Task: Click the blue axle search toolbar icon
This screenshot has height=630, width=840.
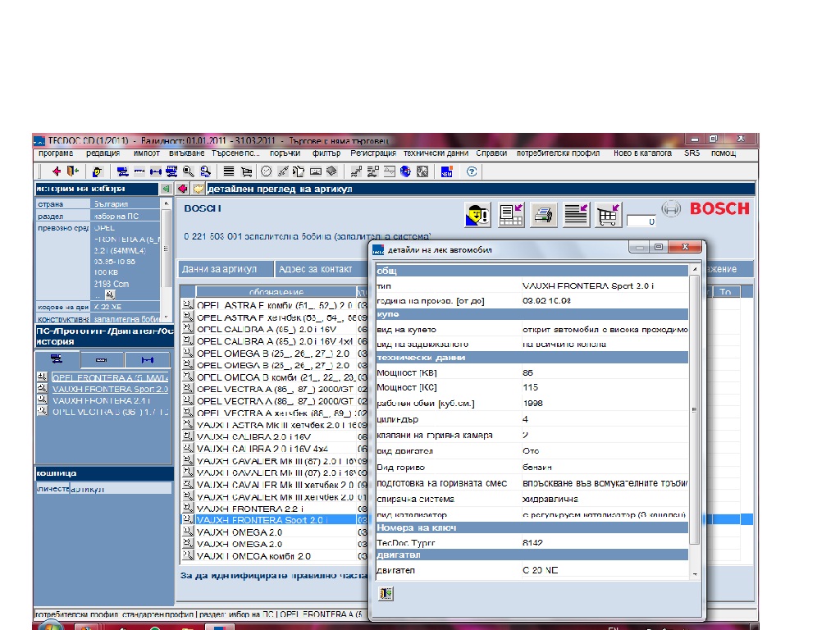Action: pos(155,171)
